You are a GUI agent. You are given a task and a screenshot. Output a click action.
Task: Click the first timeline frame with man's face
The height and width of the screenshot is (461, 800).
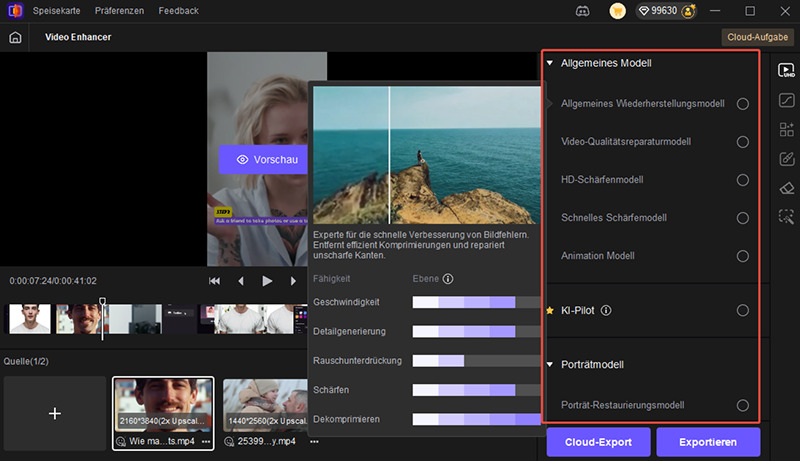[x=30, y=319]
